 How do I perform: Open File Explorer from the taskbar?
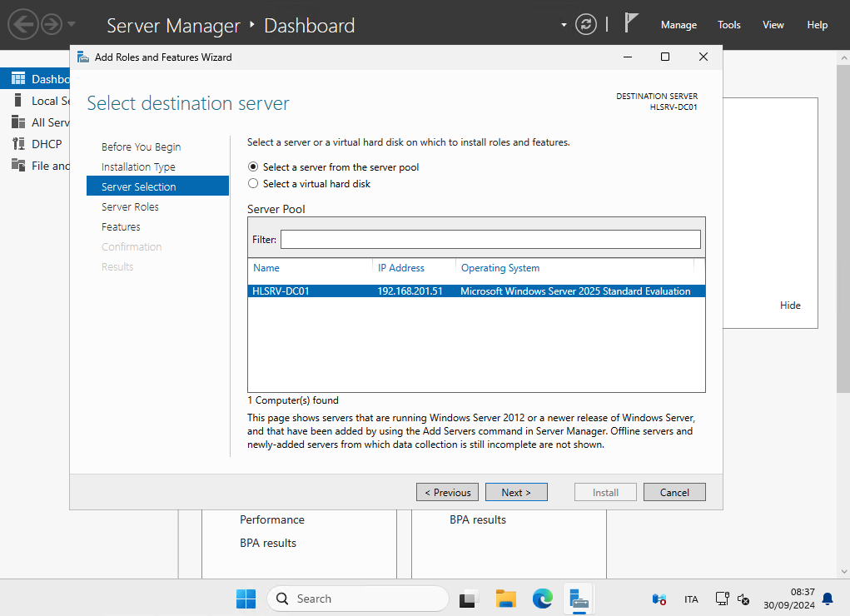[x=506, y=599]
